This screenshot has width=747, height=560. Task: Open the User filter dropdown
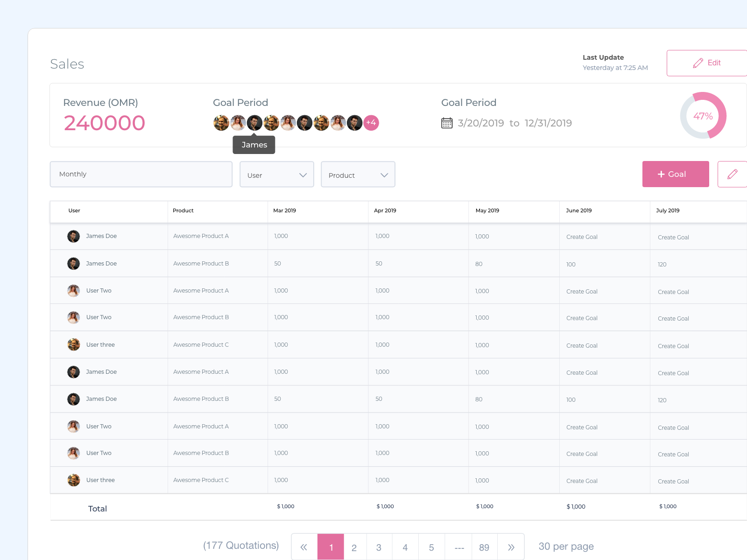click(276, 175)
